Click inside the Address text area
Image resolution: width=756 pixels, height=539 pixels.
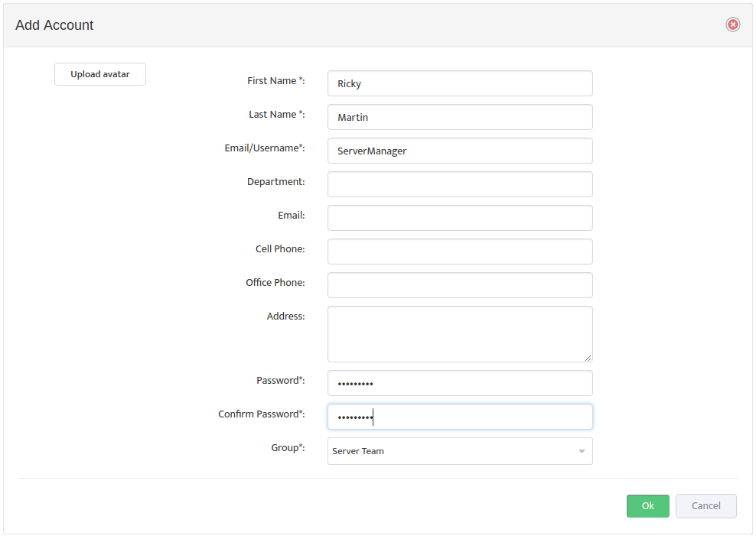pyautogui.click(x=460, y=334)
